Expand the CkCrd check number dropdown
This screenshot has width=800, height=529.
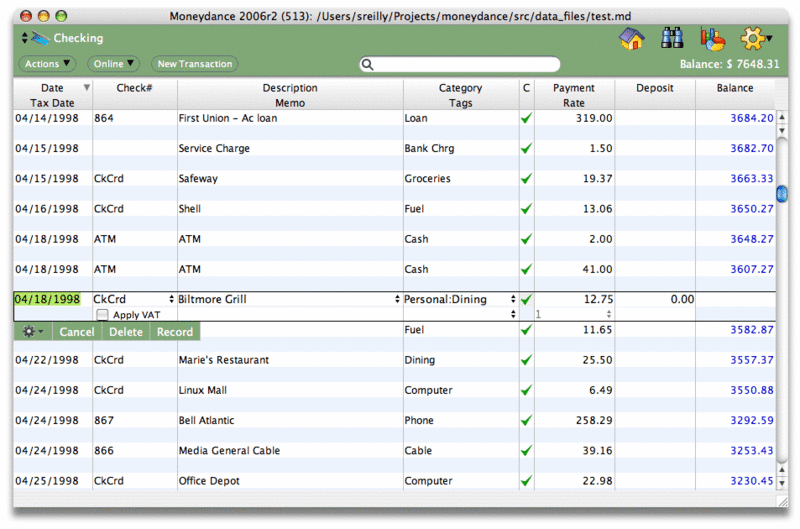pyautogui.click(x=171, y=299)
